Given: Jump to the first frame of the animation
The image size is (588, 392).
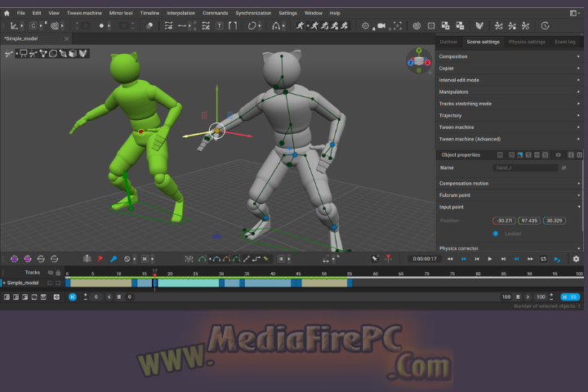Looking at the screenshot, I should pyautogui.click(x=464, y=259).
